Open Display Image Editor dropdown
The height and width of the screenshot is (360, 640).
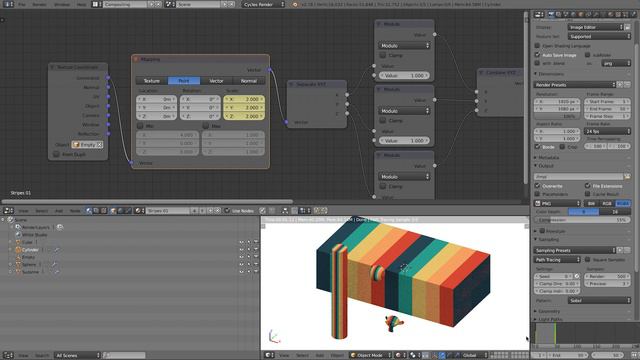[x=596, y=27]
